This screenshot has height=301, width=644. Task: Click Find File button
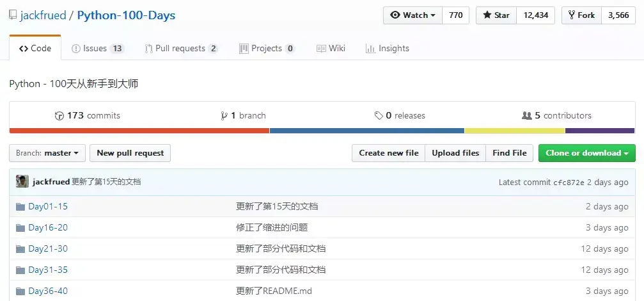click(509, 153)
